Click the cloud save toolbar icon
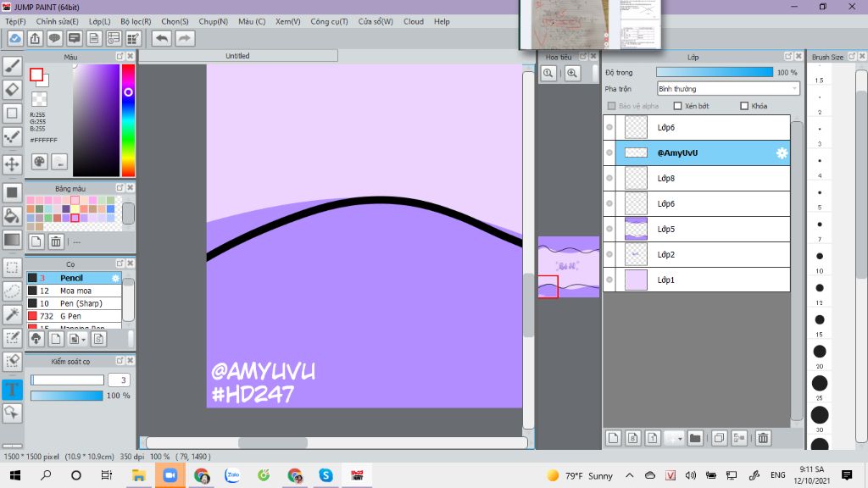The image size is (868, 488). (15, 38)
